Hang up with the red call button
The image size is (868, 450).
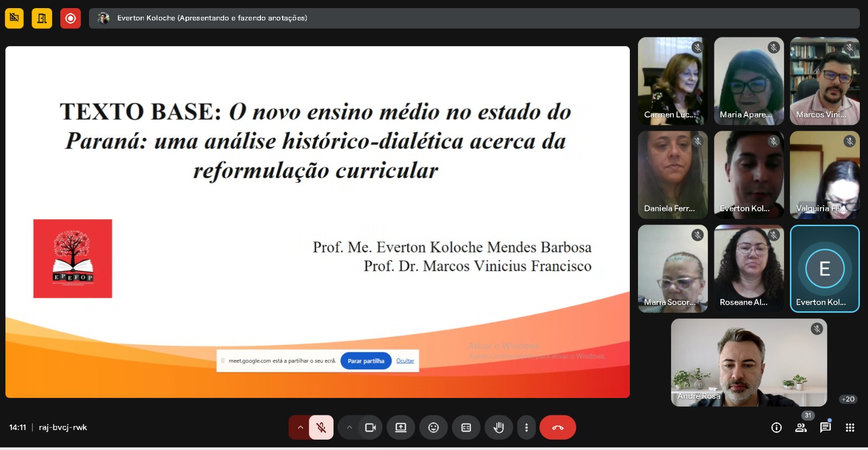[558, 428]
